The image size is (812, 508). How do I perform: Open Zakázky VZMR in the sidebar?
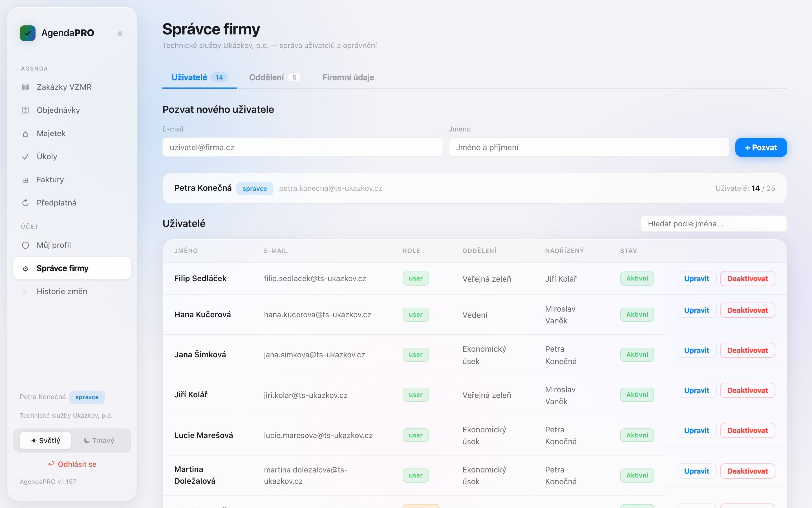[72, 87]
